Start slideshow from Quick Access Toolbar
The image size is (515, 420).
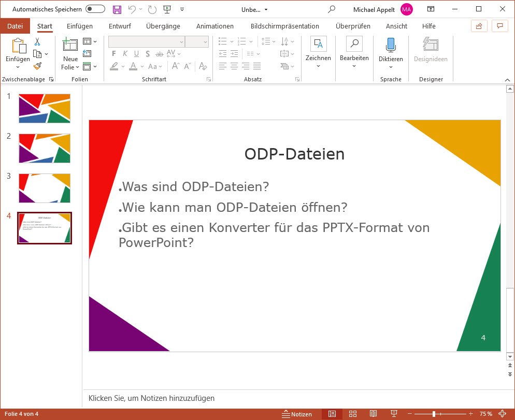click(x=167, y=9)
